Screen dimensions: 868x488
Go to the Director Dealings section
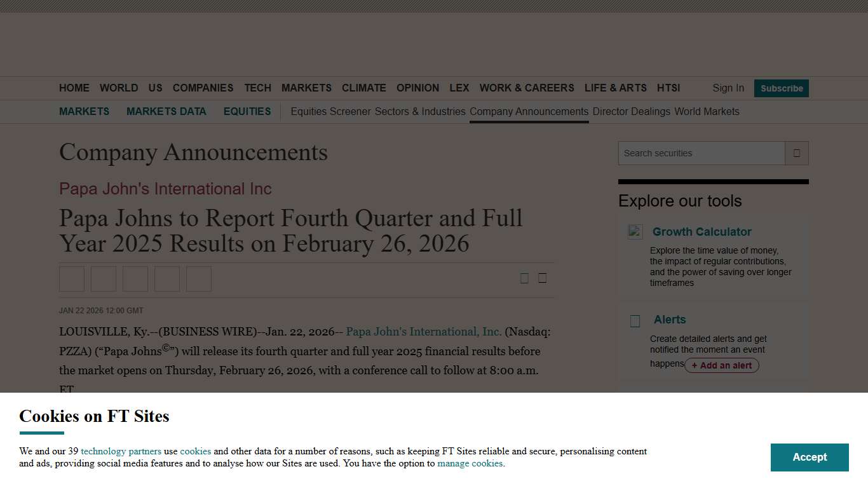point(632,111)
